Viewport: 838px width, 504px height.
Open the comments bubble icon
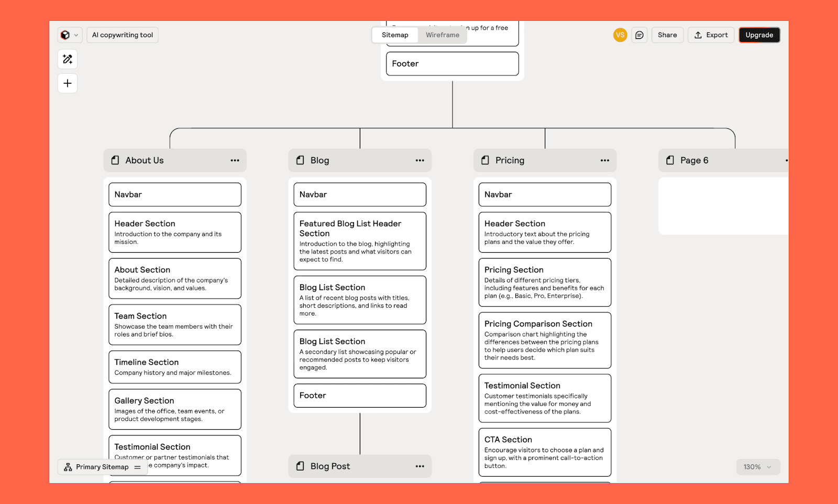tap(639, 35)
